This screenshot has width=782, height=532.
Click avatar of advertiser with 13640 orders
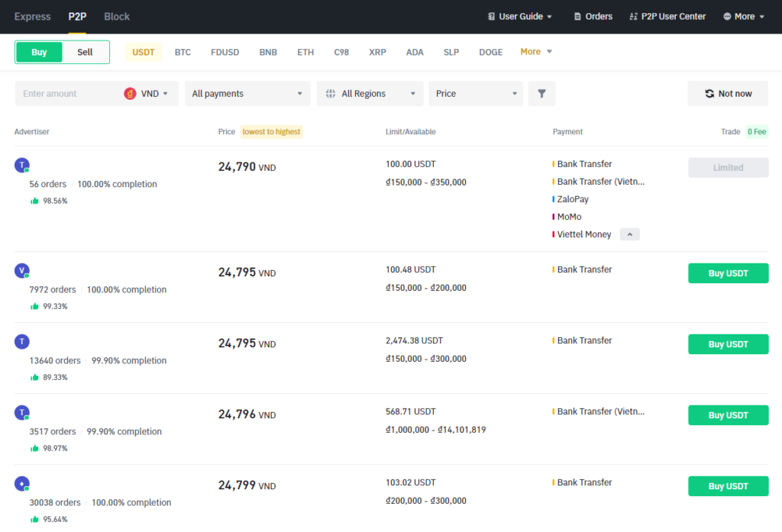pos(22,341)
